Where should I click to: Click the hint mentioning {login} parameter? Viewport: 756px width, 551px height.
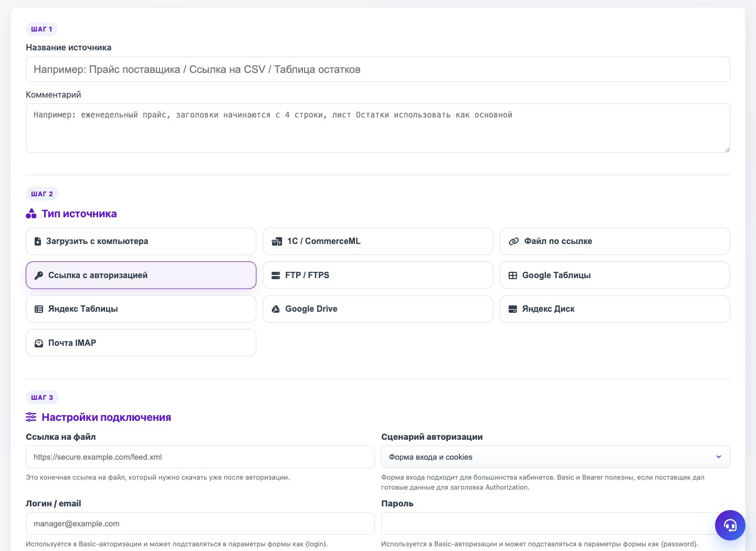[177, 544]
